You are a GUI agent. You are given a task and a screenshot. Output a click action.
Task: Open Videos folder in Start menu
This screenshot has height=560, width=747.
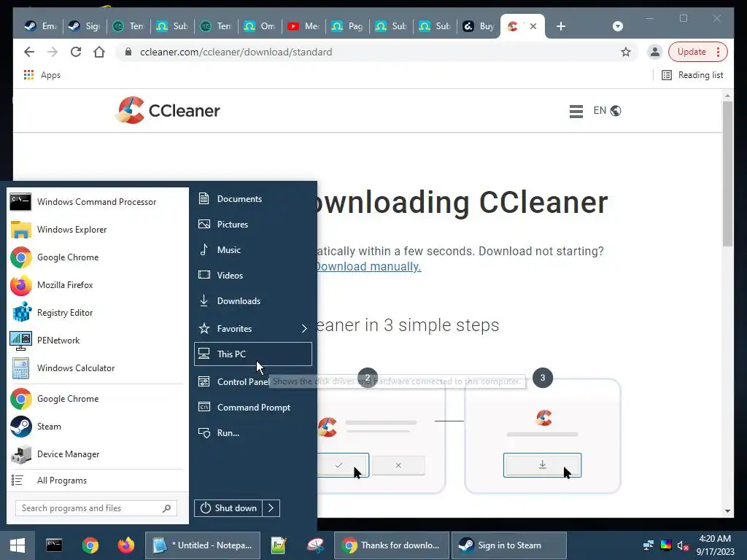(253, 275)
